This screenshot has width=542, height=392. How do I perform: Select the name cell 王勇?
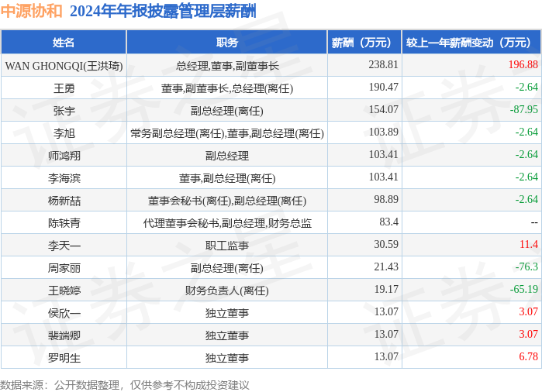[64, 88]
